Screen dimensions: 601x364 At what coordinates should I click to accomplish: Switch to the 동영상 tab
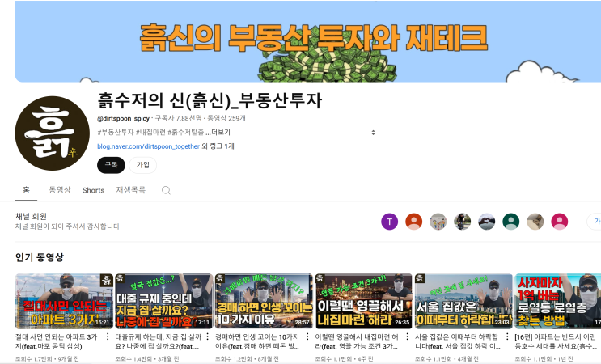60,190
